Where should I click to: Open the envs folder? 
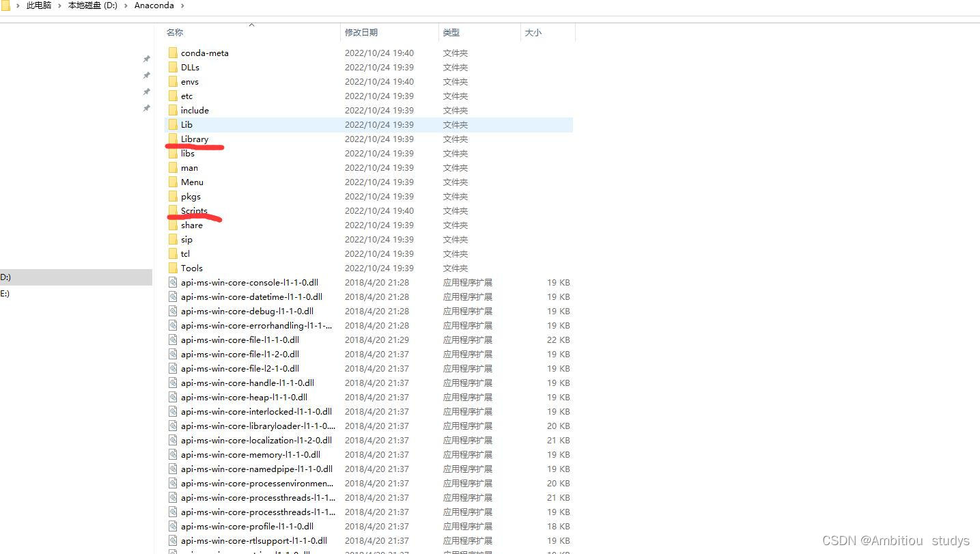point(189,81)
